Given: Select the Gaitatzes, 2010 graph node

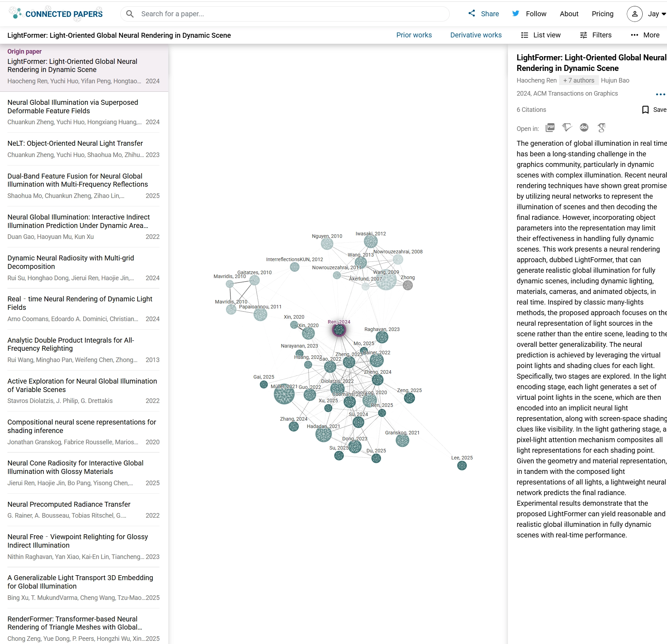Looking at the screenshot, I should [x=255, y=280].
